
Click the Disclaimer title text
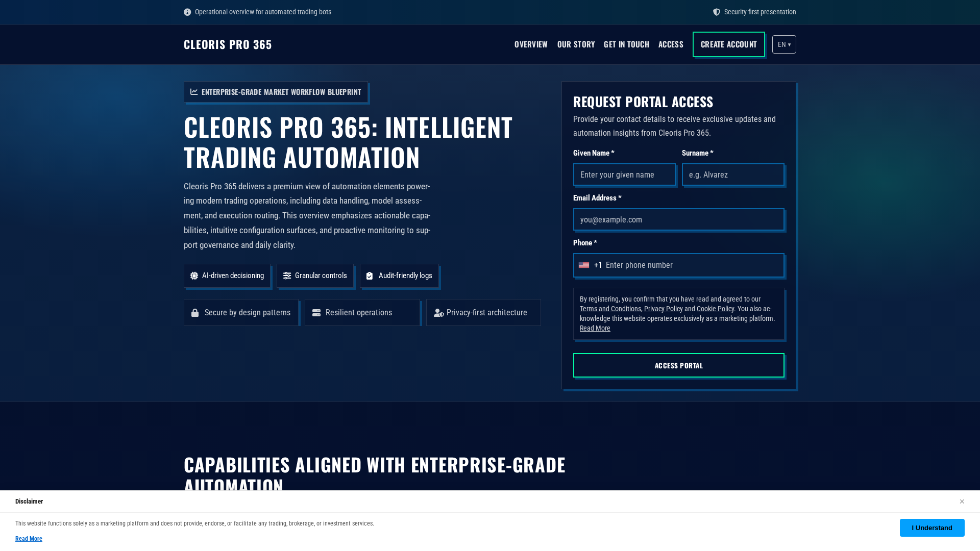click(x=29, y=502)
